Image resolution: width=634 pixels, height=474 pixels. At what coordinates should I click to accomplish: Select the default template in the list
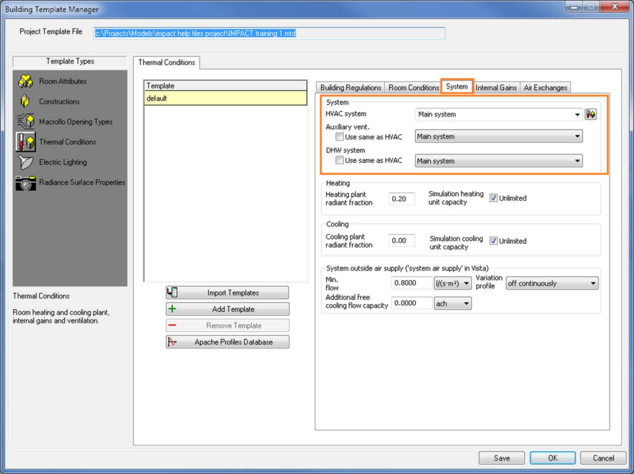(x=225, y=99)
